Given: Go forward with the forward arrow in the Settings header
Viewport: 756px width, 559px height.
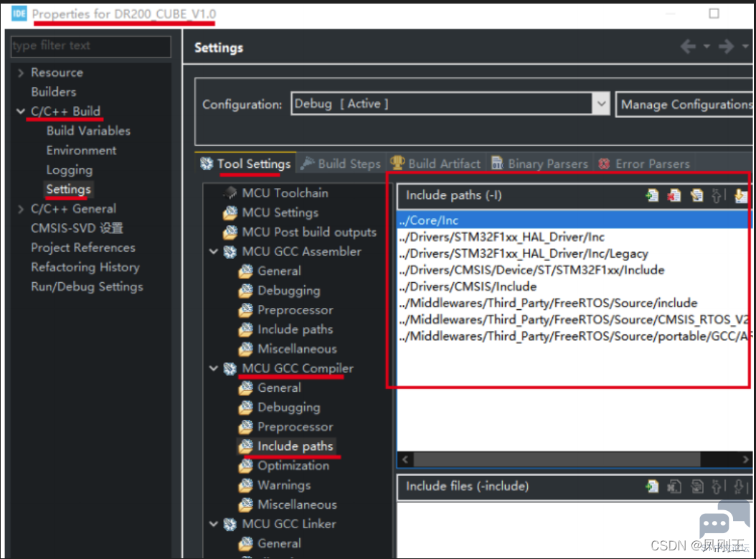Looking at the screenshot, I should click(726, 47).
